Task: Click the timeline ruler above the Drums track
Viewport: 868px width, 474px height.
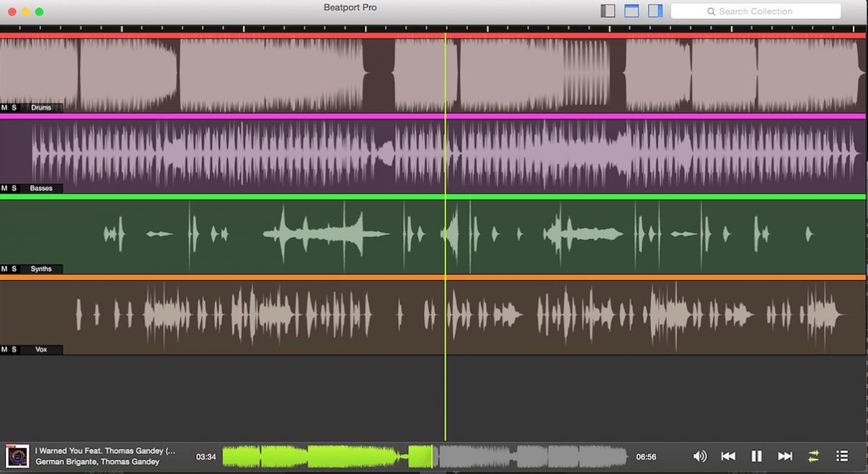Action: [x=433, y=29]
